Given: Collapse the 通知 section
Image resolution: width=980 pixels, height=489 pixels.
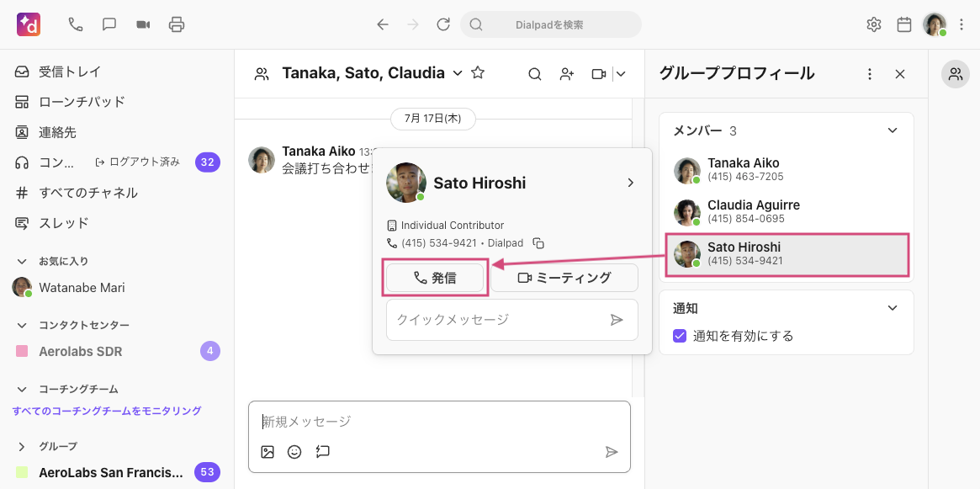Looking at the screenshot, I should click(893, 308).
